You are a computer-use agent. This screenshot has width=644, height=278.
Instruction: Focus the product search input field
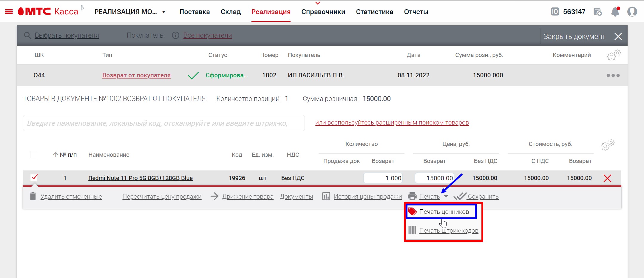coord(164,123)
